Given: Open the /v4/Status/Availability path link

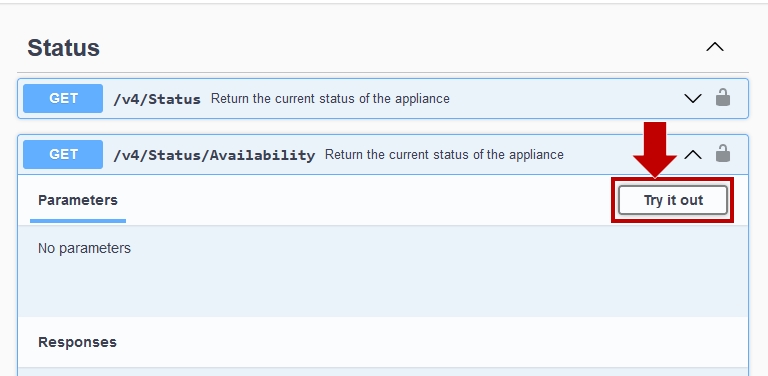Looking at the screenshot, I should click(x=214, y=155).
